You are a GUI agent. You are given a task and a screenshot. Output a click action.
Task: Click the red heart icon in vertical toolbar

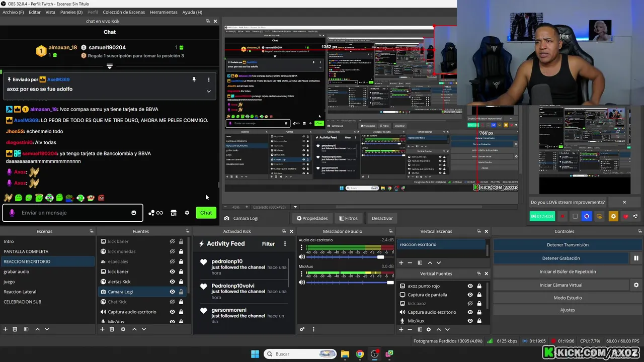point(625,216)
